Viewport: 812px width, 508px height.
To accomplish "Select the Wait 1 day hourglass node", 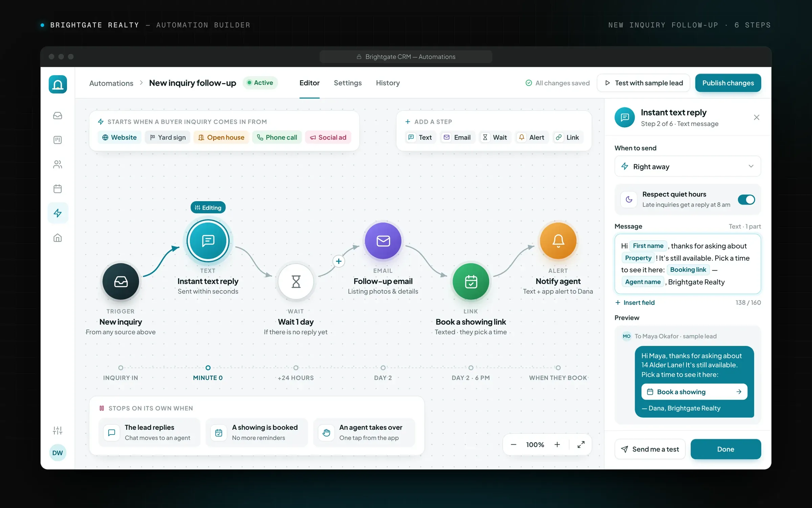I will (296, 281).
